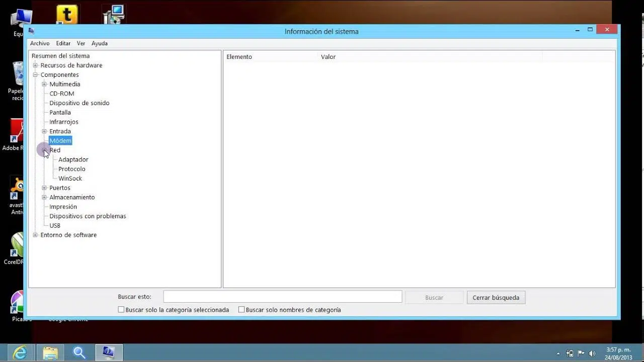Open Internet Explorer from the taskbar
This screenshot has height=362, width=644.
pos(20,353)
